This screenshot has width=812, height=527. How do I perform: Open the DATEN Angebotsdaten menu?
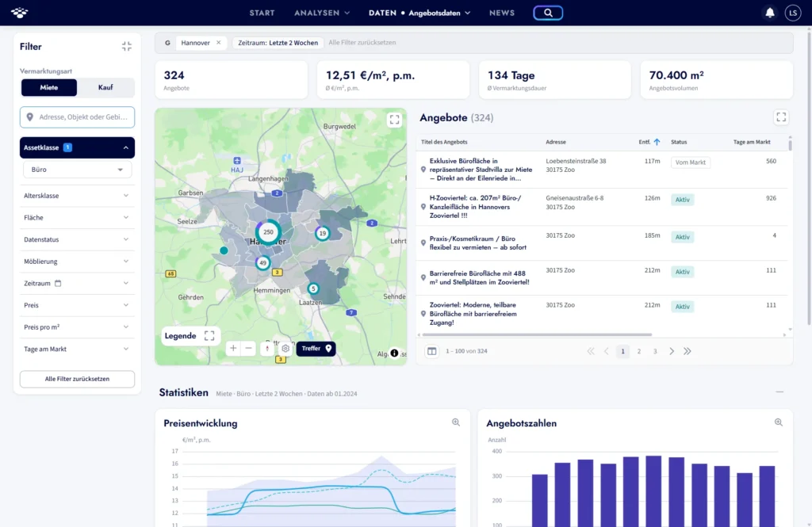pos(419,13)
